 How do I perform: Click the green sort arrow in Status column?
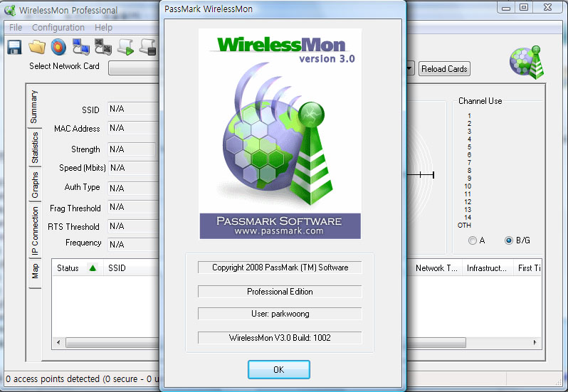93,267
